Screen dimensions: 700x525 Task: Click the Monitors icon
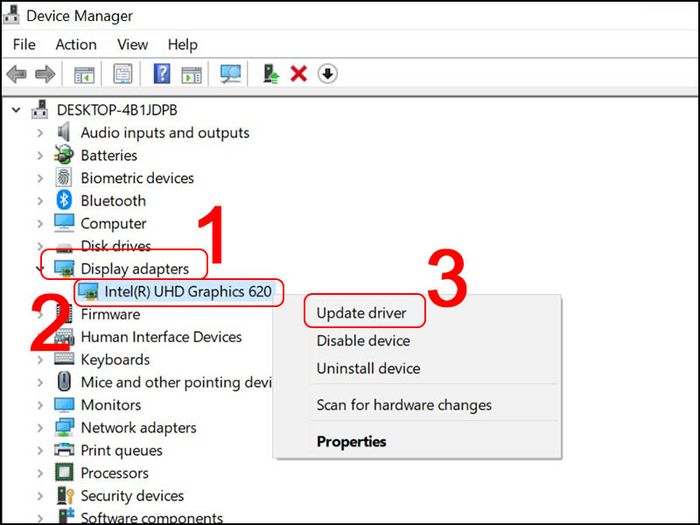(64, 404)
